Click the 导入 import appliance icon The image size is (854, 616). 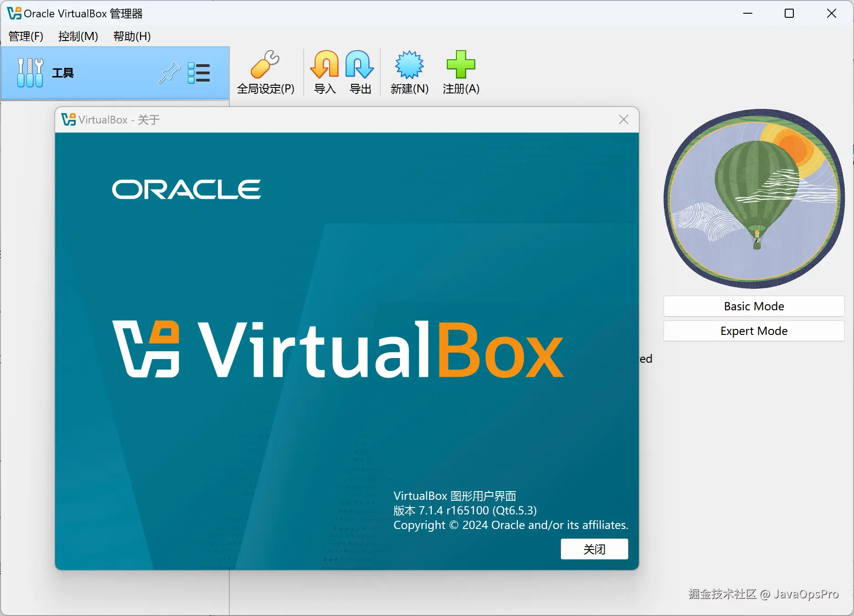pos(325,72)
